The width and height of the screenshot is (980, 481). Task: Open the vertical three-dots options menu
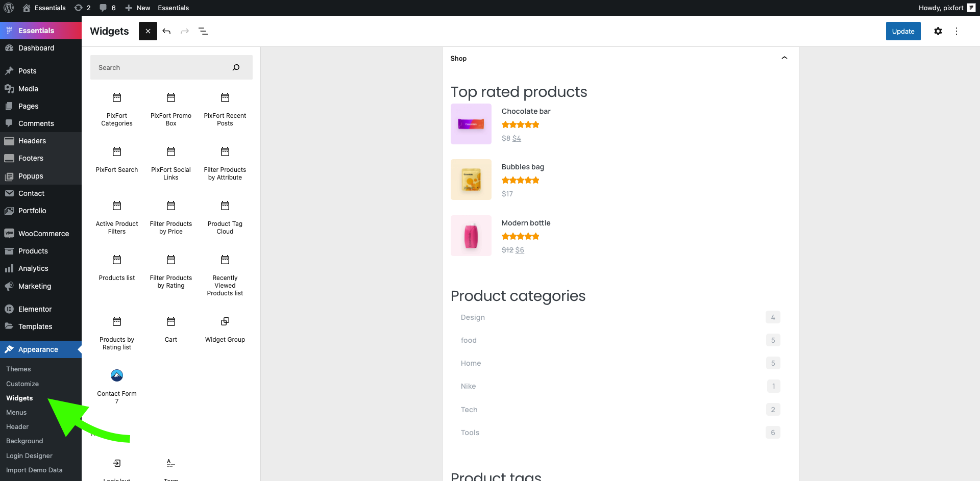(x=957, y=31)
